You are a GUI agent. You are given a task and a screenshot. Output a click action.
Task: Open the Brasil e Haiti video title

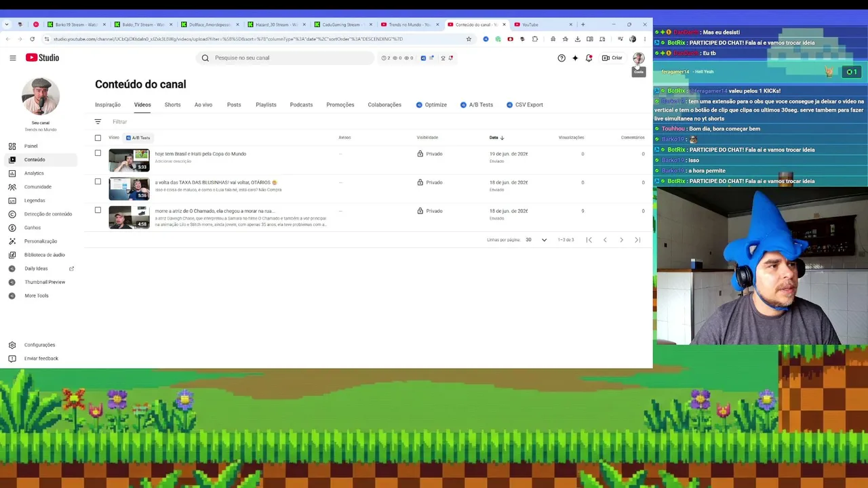[201, 154]
